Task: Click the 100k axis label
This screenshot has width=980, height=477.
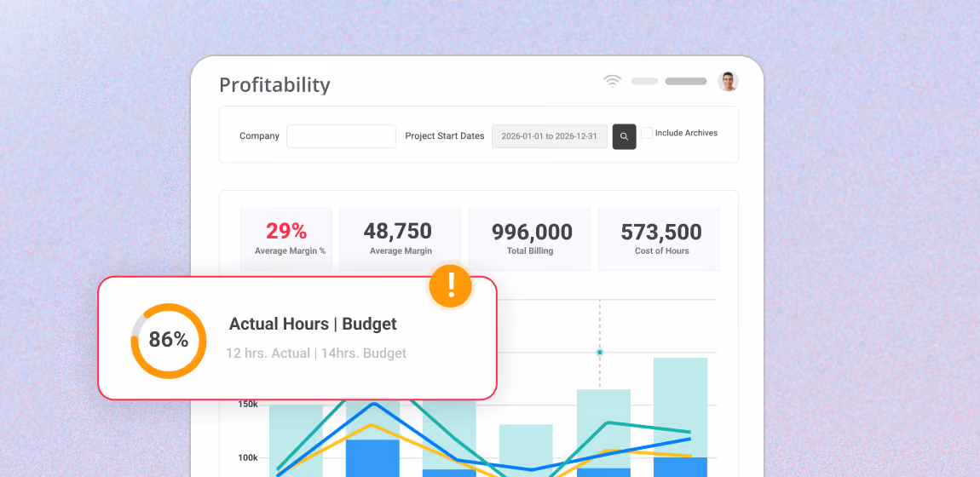Action: coord(247,457)
